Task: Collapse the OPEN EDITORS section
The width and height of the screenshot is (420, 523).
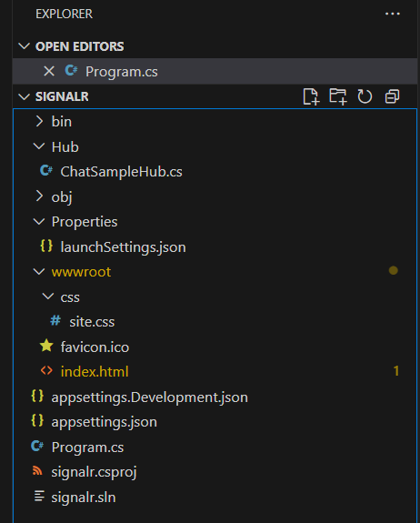Action: coord(24,46)
